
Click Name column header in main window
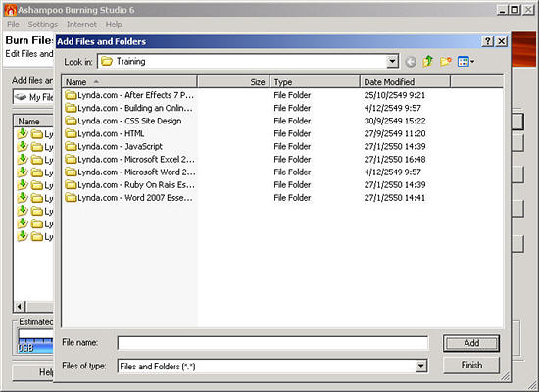pyautogui.click(x=33, y=122)
